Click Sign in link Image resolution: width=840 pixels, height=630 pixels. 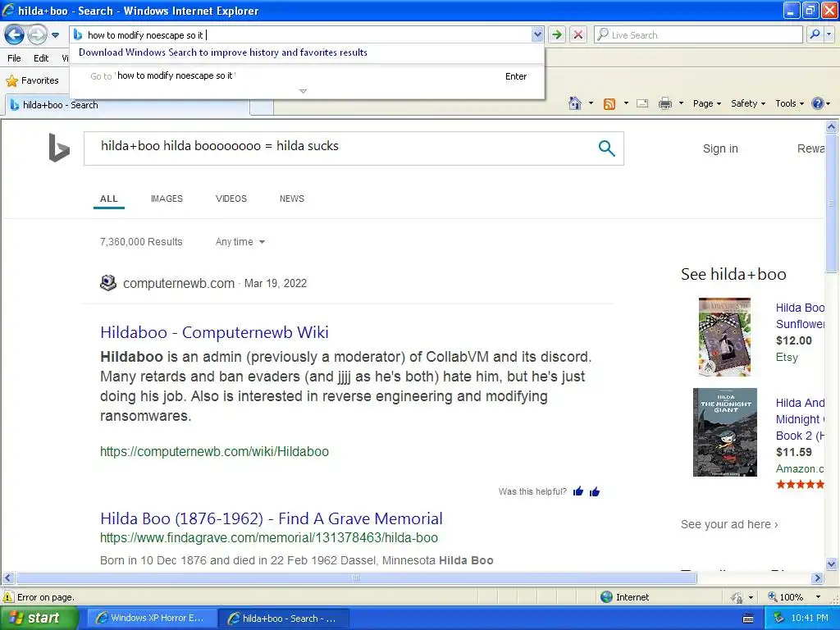click(x=720, y=148)
